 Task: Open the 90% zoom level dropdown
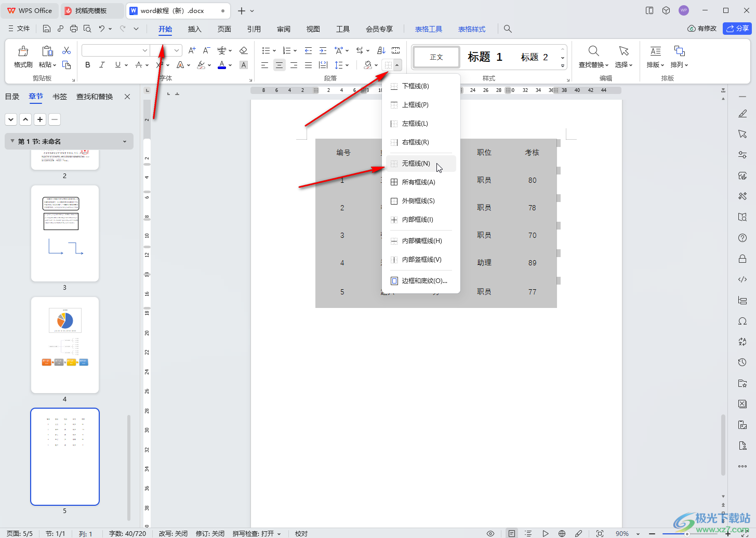638,533
